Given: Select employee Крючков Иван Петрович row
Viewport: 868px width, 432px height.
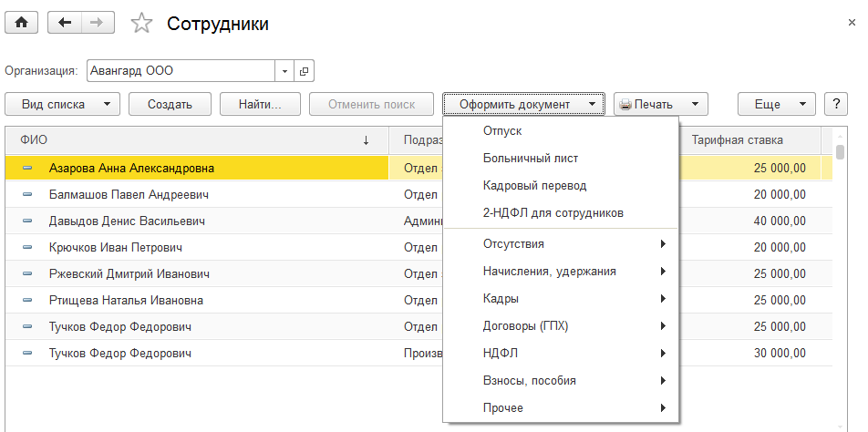Looking at the screenshot, I should click(x=116, y=247).
